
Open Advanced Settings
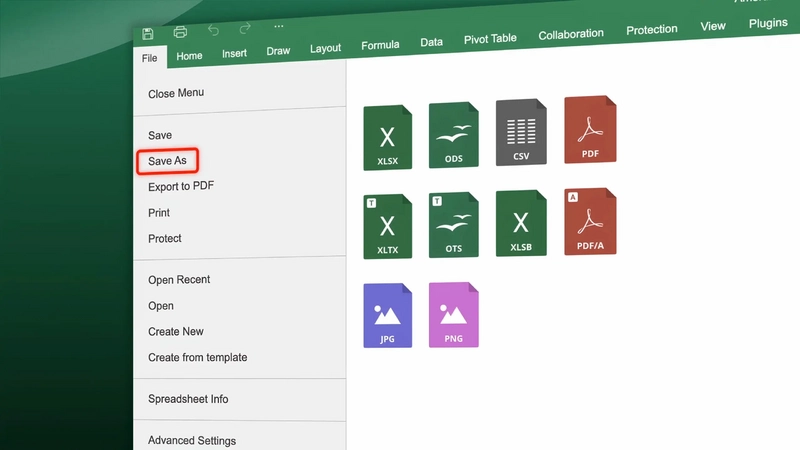[192, 440]
